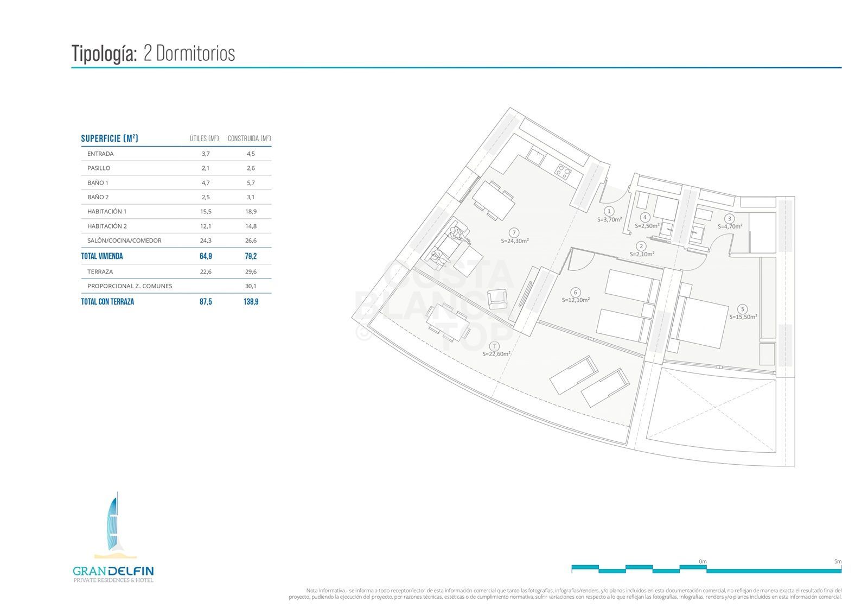Click the '87,5' total with terrace value
Image resolution: width=868 pixels, height=614 pixels.
pos(206,302)
